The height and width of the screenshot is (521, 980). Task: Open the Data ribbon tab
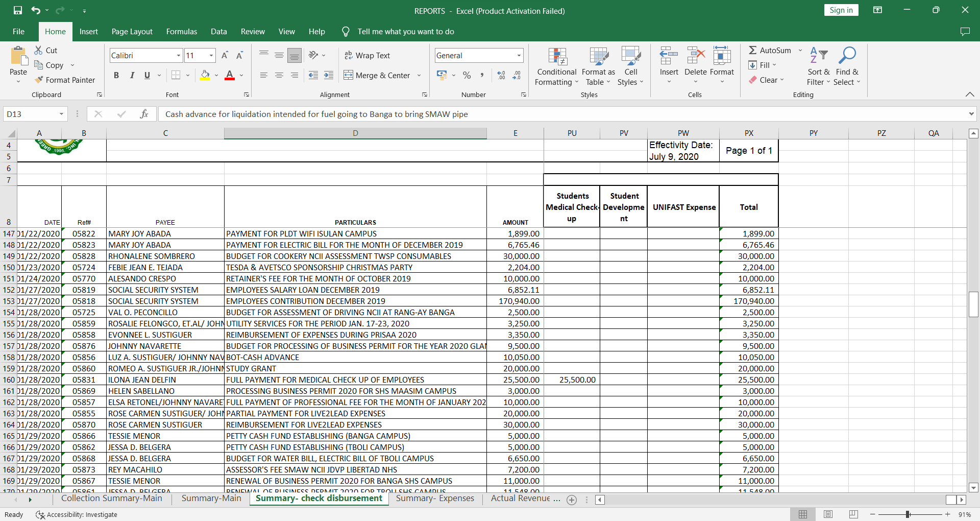pos(218,32)
